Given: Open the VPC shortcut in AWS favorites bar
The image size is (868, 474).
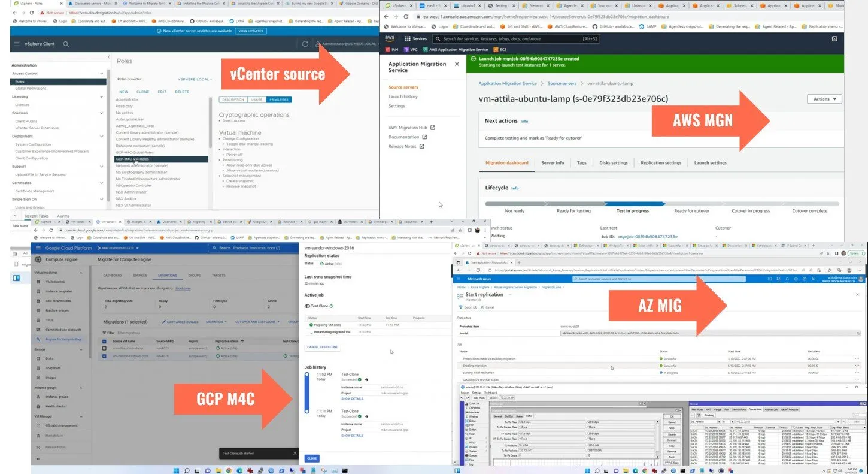Looking at the screenshot, I should pyautogui.click(x=409, y=49).
